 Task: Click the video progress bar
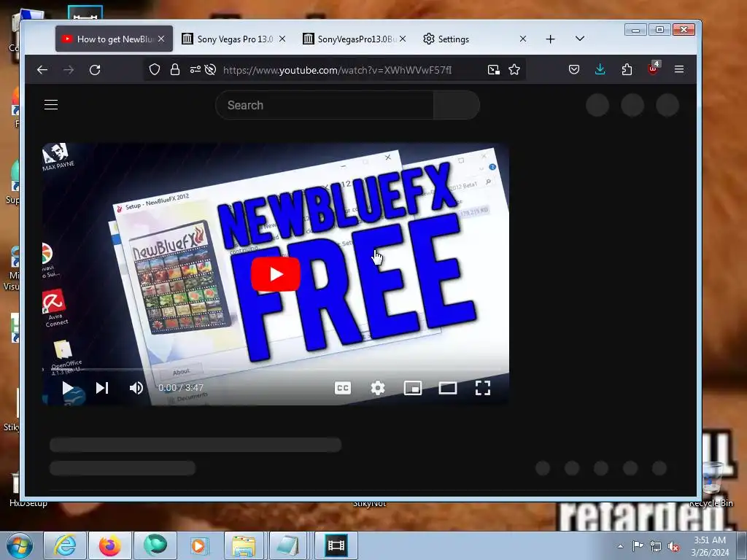[x=275, y=370]
